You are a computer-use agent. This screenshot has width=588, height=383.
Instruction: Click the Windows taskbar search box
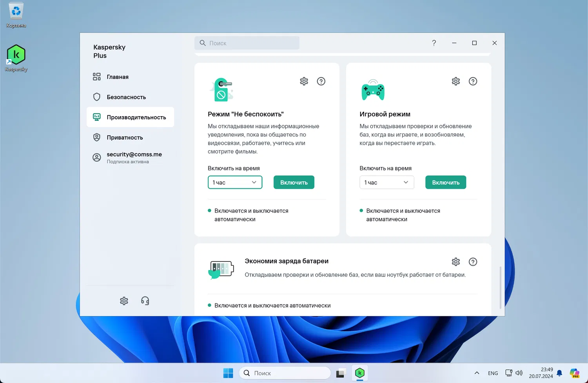tap(285, 373)
